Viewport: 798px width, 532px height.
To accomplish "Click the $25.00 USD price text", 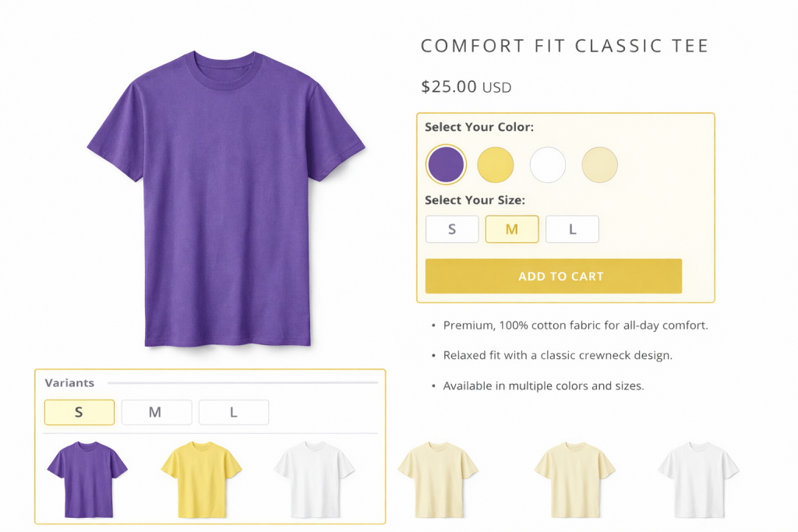I will point(465,86).
